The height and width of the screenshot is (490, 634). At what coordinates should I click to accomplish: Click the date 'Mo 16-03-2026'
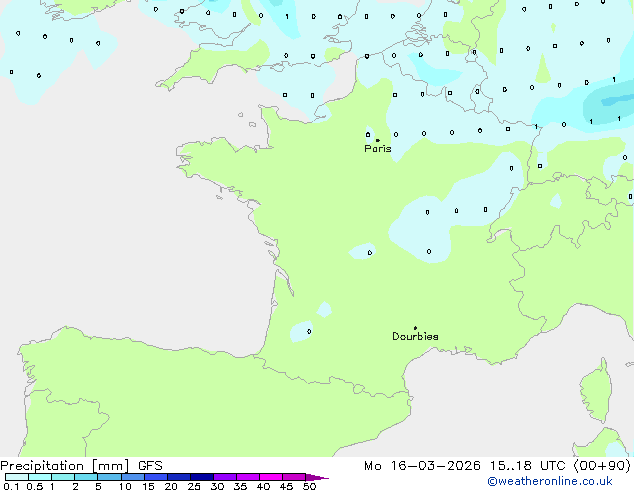click(x=423, y=466)
